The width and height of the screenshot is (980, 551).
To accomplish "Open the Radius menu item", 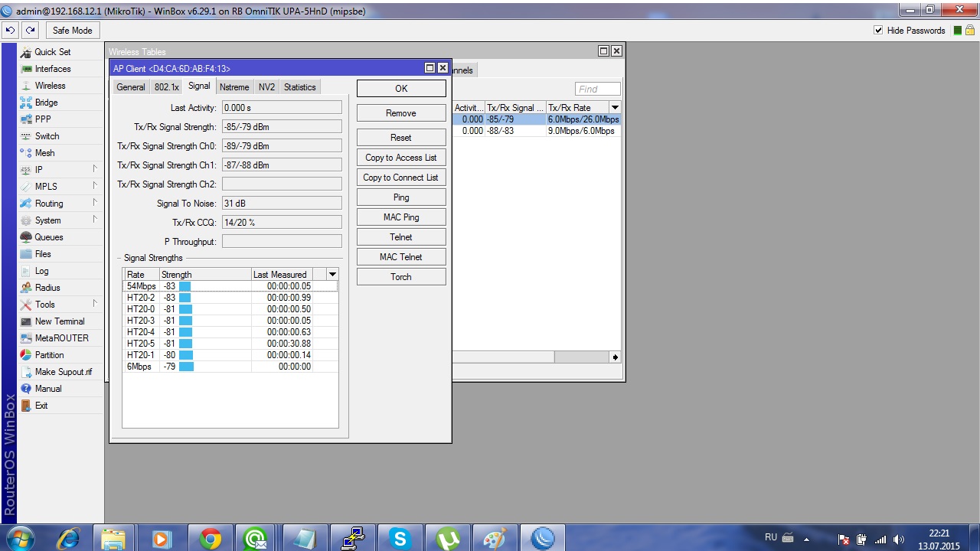I will (x=47, y=288).
